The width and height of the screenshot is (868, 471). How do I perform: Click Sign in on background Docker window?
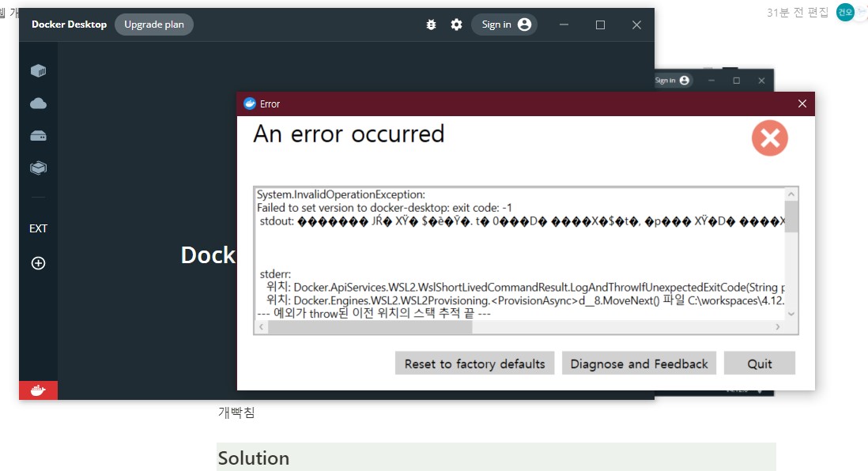pyautogui.click(x=672, y=81)
